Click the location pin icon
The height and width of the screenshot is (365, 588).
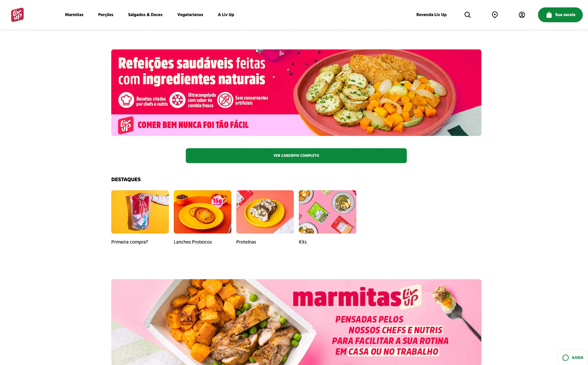[495, 15]
